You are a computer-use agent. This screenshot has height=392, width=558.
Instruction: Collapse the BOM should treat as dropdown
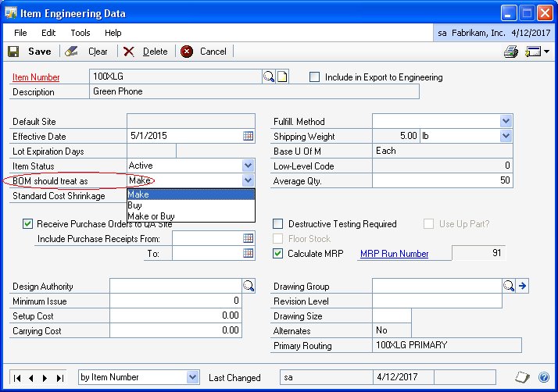click(x=248, y=180)
